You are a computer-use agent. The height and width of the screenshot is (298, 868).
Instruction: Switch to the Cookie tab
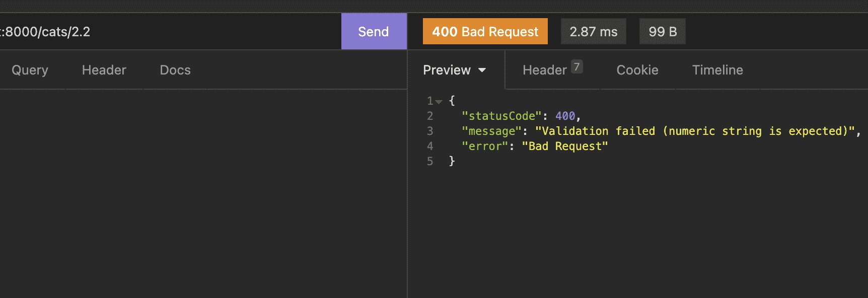tap(637, 70)
